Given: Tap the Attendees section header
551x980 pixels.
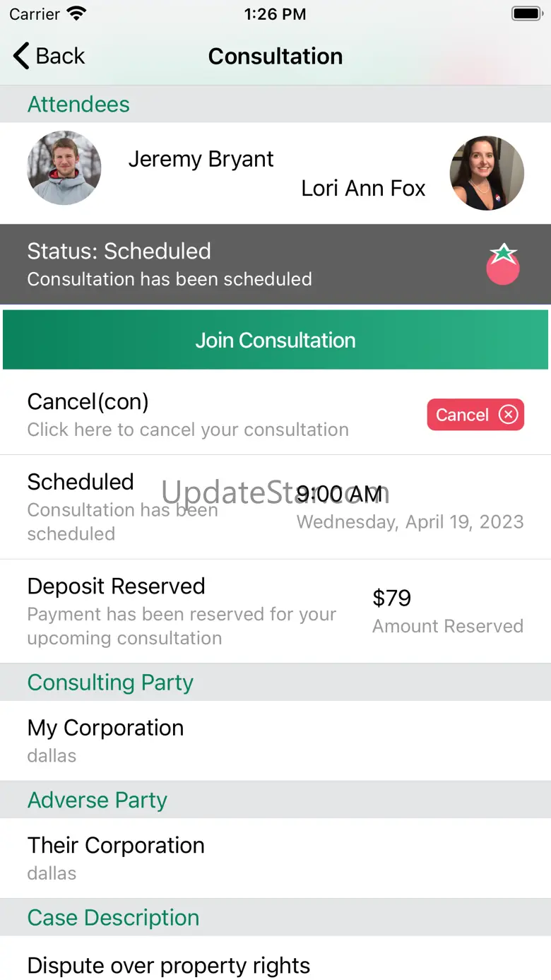Looking at the screenshot, I should 78,105.
